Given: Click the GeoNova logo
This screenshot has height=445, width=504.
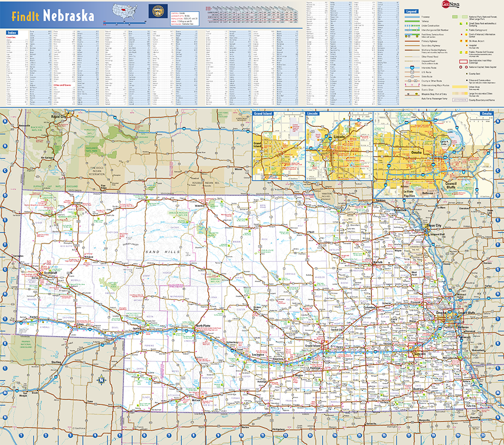Looking at the screenshot, I should pyautogui.click(x=451, y=4).
